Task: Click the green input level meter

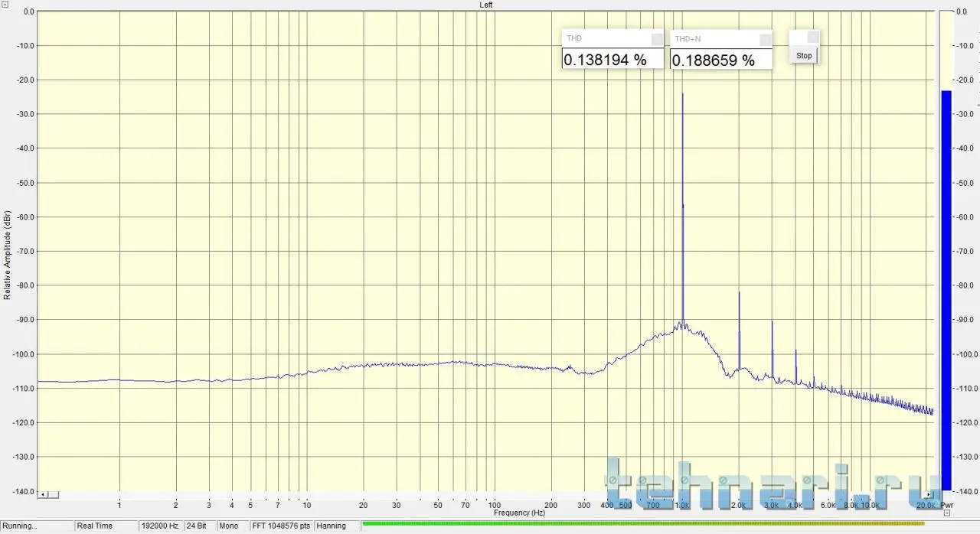Action: point(643,524)
